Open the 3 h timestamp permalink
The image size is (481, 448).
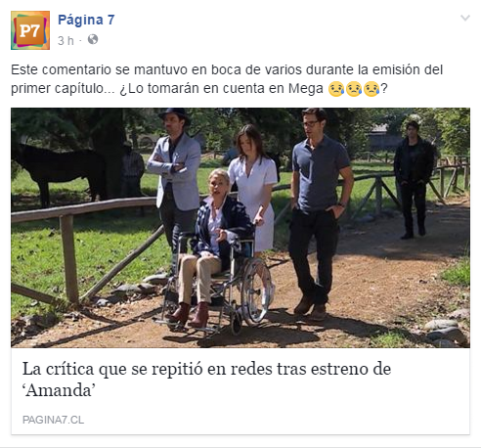coord(66,40)
